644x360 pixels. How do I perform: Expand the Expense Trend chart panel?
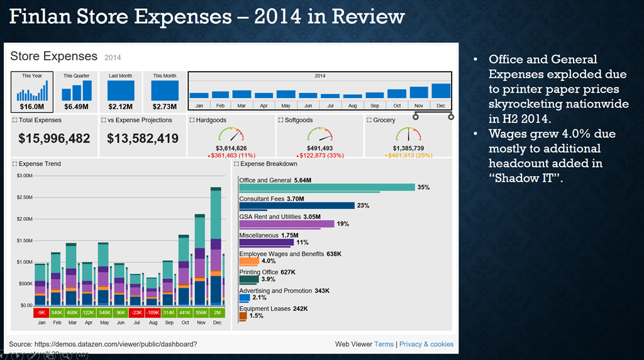15,164
